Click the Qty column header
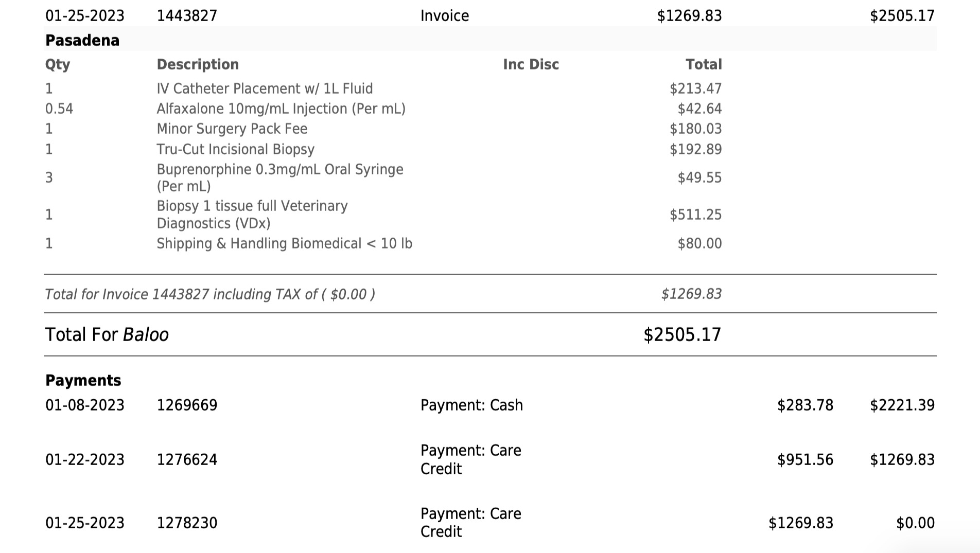The height and width of the screenshot is (553, 980). click(58, 65)
